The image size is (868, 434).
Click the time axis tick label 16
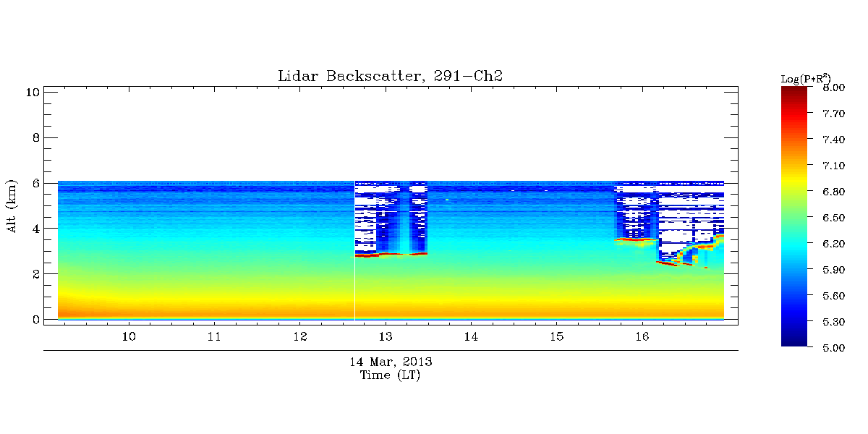641,336
